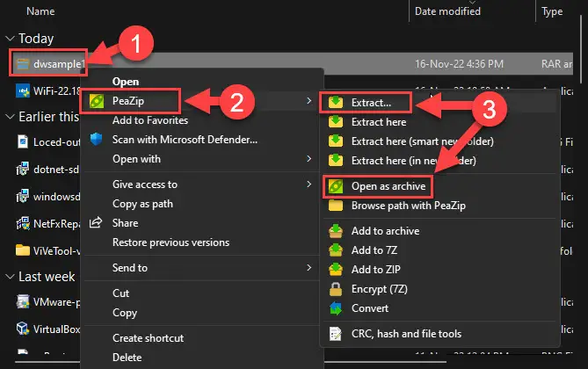Collapse the Today group
This screenshot has height=369, width=588.
pos(11,39)
